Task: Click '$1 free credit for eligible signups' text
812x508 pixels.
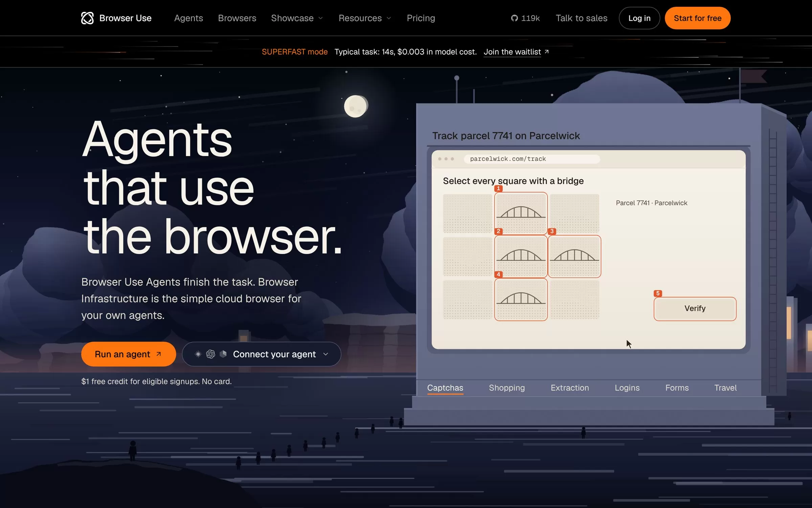Action: click(x=140, y=381)
